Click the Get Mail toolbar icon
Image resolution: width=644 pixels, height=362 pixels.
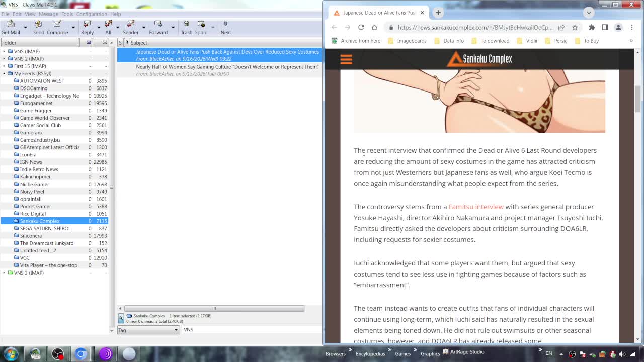coord(11,27)
